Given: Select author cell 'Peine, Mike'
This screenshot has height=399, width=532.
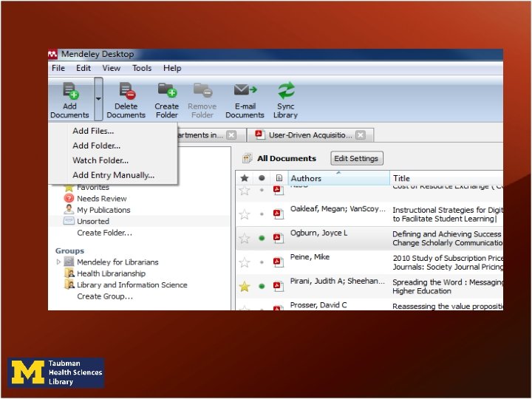Looking at the screenshot, I should (310, 257).
